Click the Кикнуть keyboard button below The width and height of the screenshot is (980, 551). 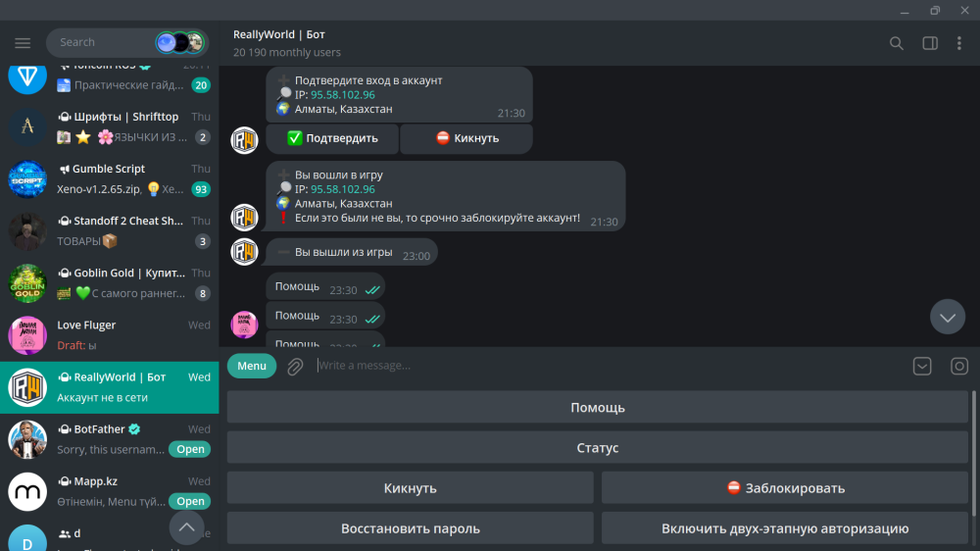point(410,488)
